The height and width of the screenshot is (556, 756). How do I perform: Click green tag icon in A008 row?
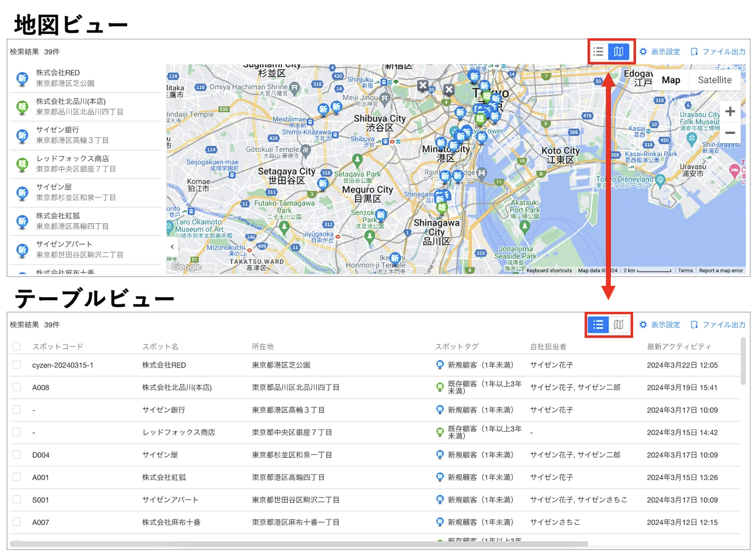440,387
